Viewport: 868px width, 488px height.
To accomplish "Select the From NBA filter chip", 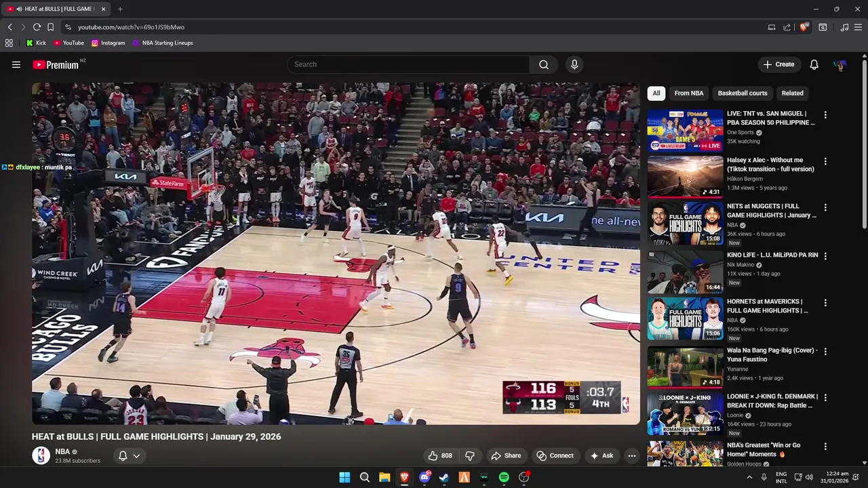I will click(x=688, y=93).
